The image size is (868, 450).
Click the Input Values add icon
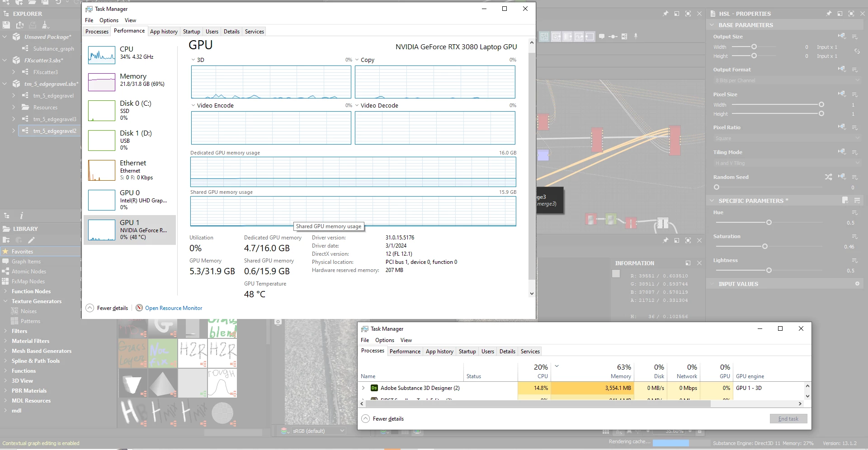click(857, 284)
